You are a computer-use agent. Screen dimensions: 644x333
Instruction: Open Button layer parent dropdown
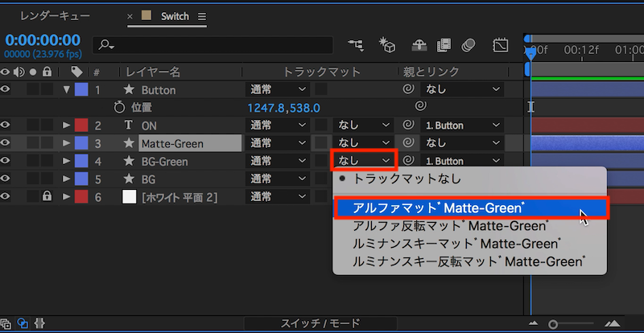(x=462, y=89)
